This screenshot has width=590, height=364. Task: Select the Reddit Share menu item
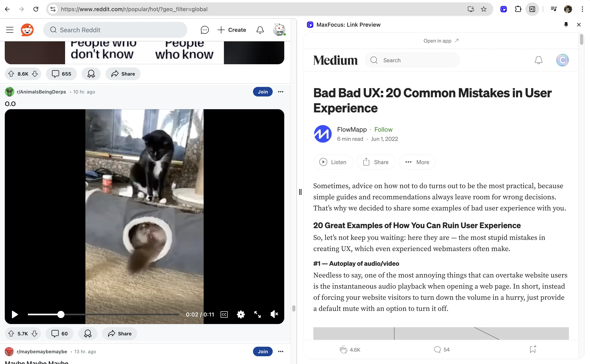(122, 74)
